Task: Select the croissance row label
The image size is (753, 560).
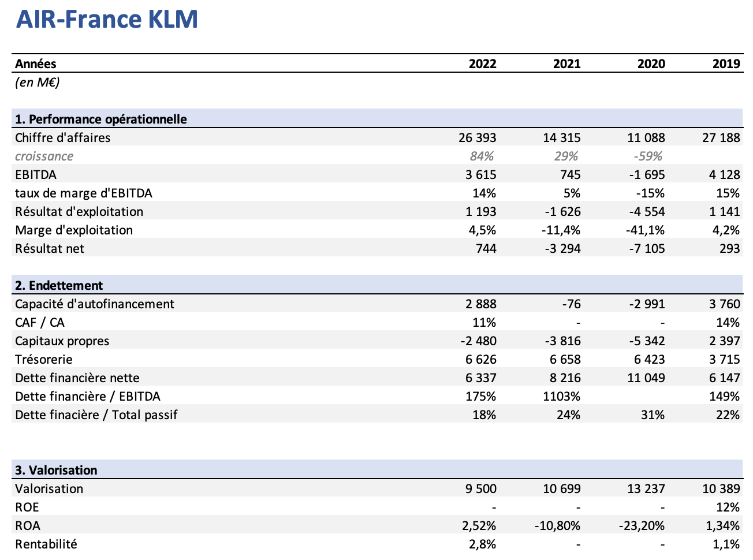Action: [x=44, y=156]
